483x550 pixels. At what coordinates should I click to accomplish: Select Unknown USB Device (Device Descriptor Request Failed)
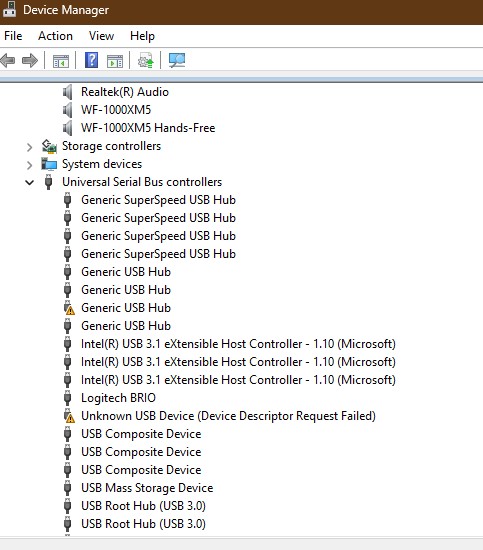tap(228, 416)
